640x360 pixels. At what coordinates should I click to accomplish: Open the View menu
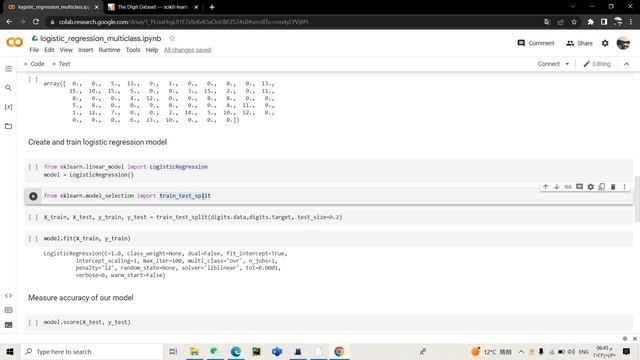click(66, 50)
